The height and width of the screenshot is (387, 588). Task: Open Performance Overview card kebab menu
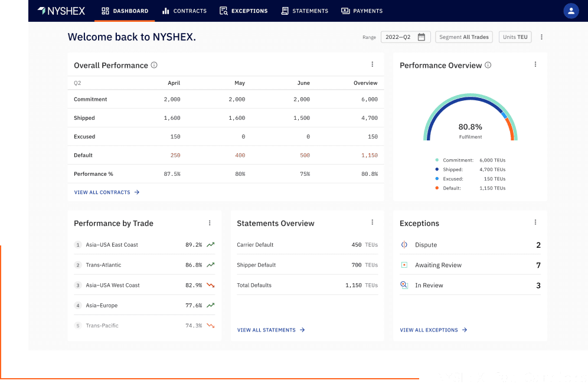tap(535, 64)
